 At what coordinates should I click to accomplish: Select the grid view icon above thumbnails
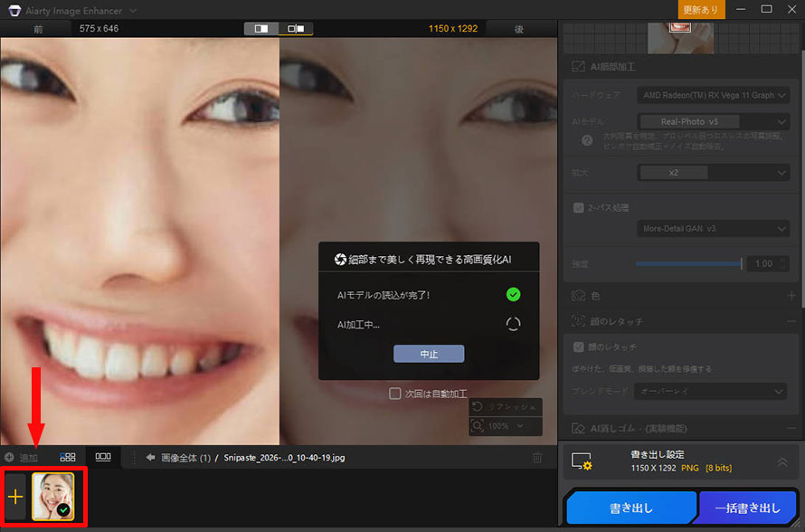point(67,457)
